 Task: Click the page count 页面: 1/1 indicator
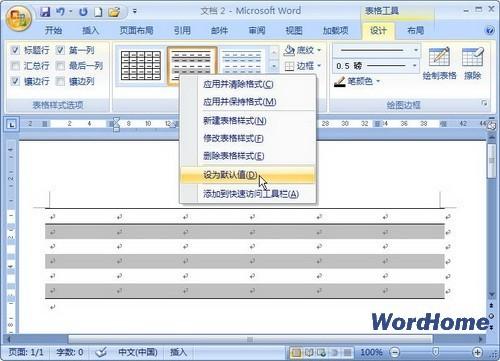tap(26, 352)
